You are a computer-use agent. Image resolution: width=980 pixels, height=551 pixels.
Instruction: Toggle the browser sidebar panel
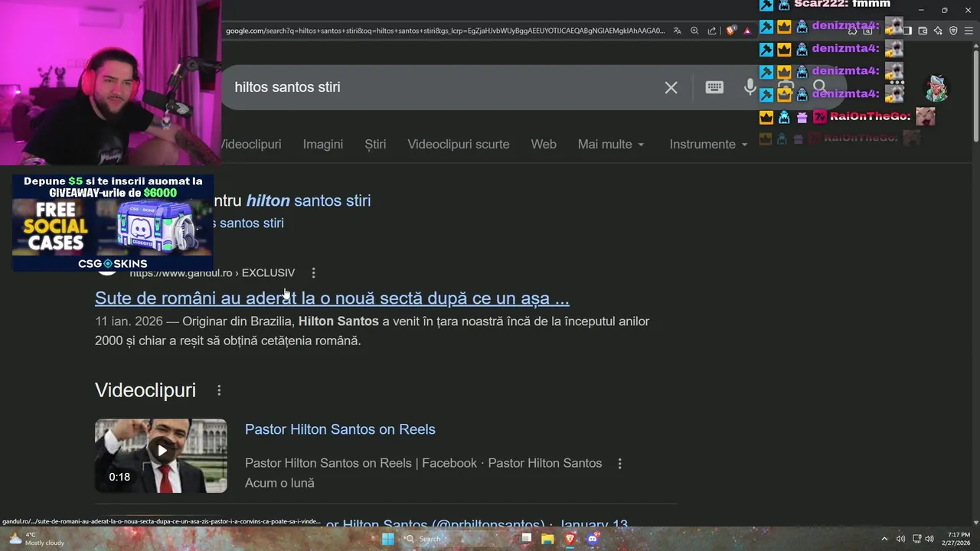pos(907,31)
